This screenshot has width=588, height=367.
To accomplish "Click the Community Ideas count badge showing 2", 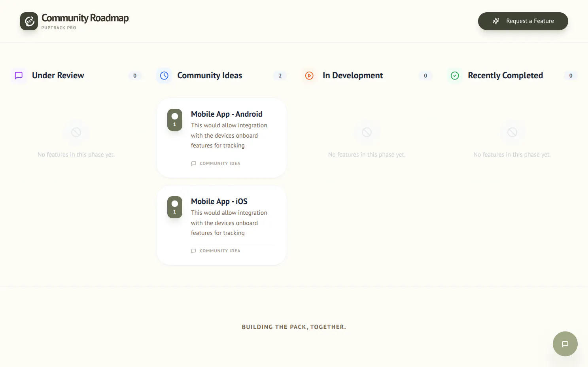I will click(280, 76).
